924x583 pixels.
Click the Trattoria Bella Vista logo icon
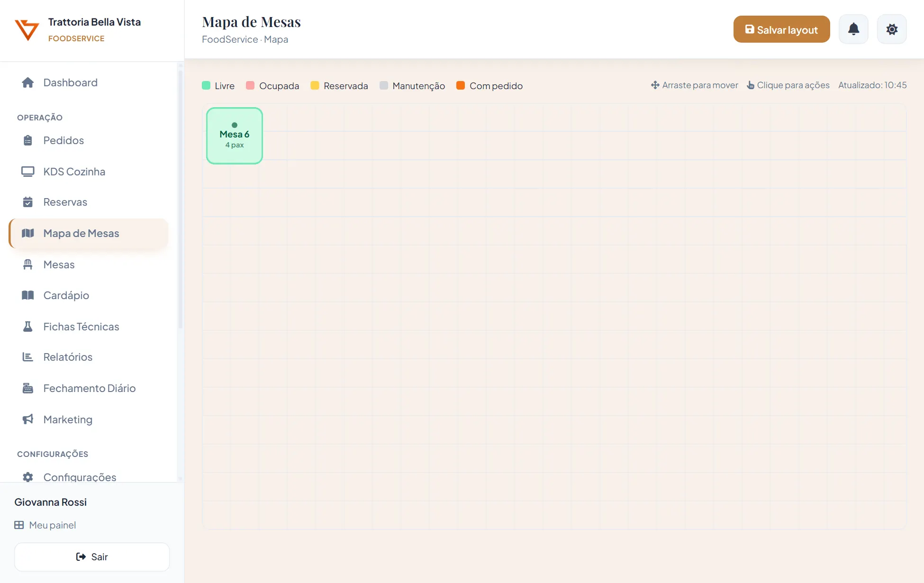[27, 30]
